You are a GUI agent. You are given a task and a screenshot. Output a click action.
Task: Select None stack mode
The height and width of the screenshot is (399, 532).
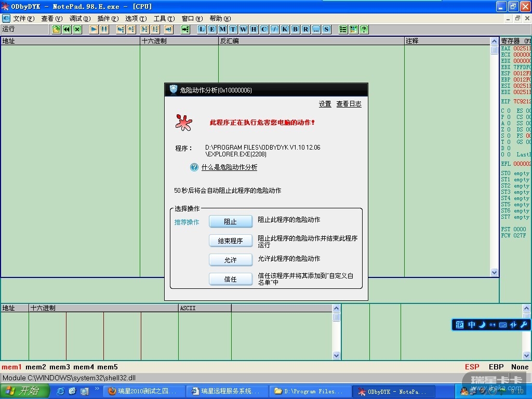tap(520, 367)
